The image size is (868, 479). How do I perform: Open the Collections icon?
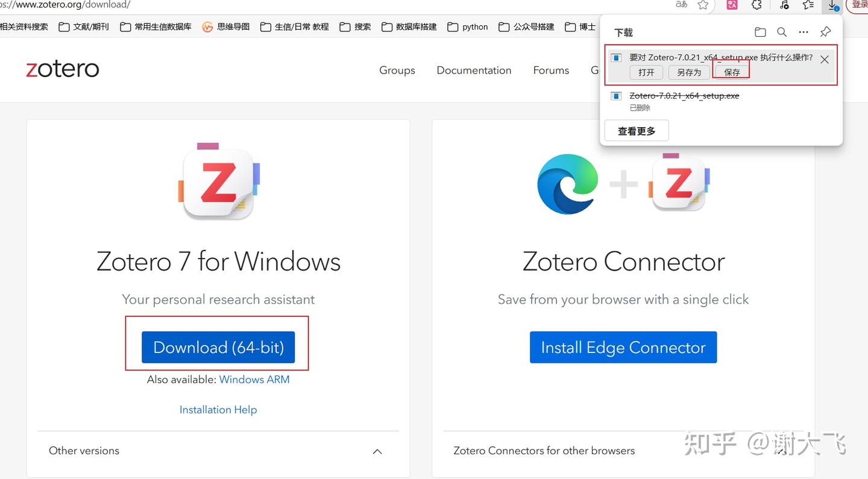[808, 5]
